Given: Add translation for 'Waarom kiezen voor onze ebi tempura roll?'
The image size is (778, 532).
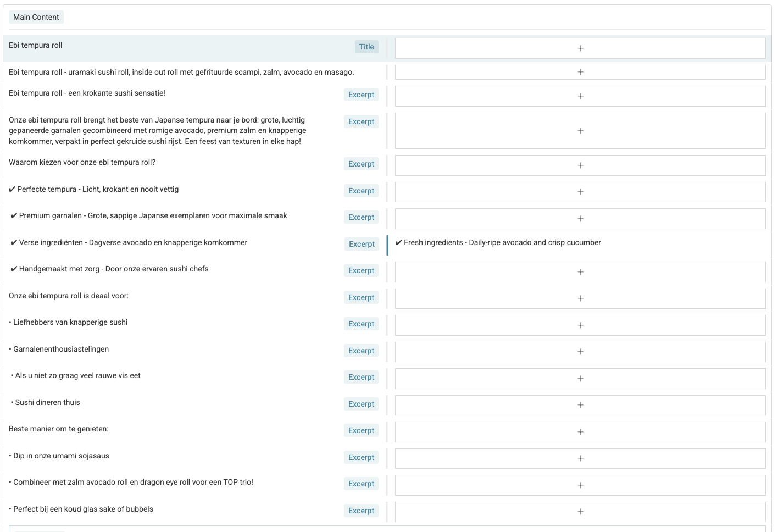Looking at the screenshot, I should point(580,165).
